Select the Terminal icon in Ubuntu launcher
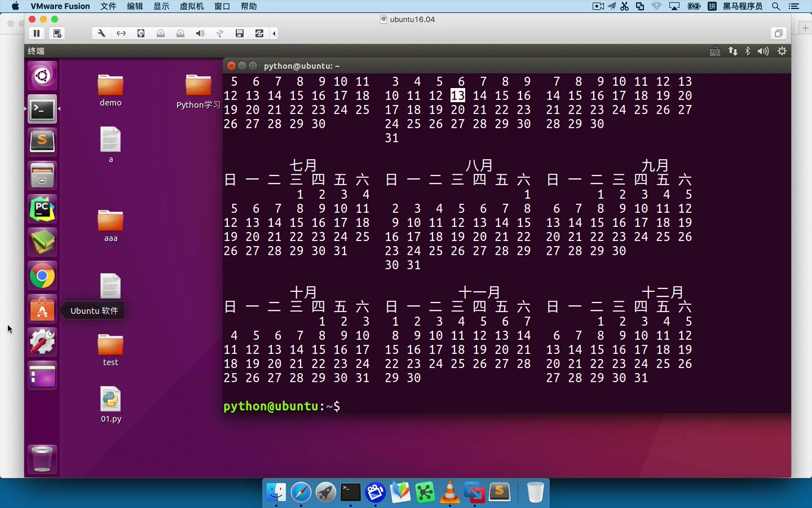The width and height of the screenshot is (812, 508). point(42,109)
